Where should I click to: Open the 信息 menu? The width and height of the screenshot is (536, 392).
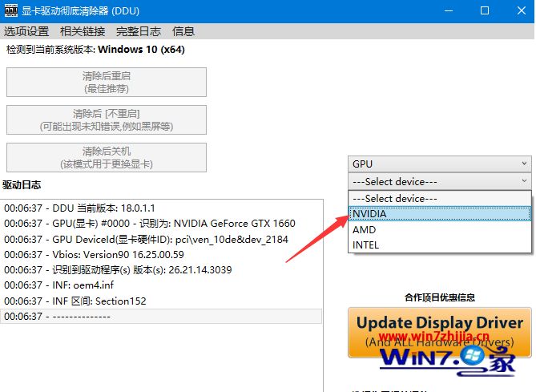[x=183, y=31]
